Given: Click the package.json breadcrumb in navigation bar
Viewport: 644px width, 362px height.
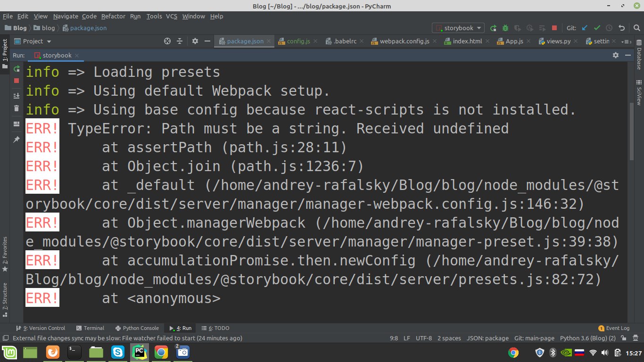Looking at the screenshot, I should (x=84, y=28).
